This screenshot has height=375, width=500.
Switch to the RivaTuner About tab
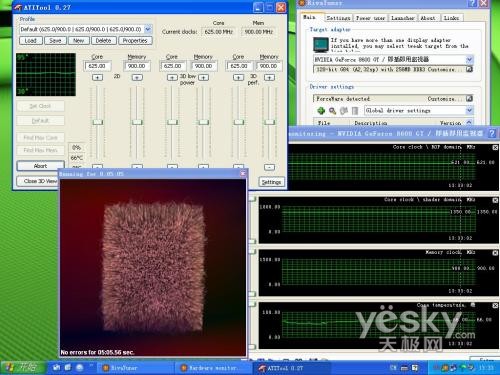coord(428,18)
